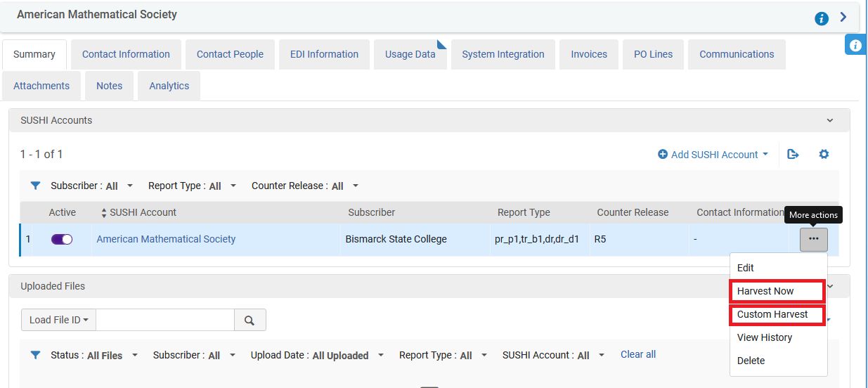Choose Edit from the actions menu

(778, 268)
